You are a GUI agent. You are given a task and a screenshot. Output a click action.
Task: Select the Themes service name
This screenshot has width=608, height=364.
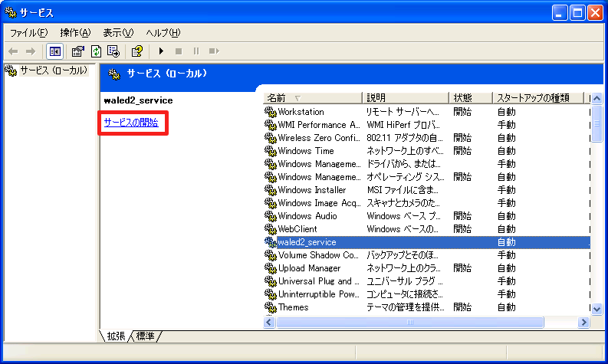click(x=293, y=307)
